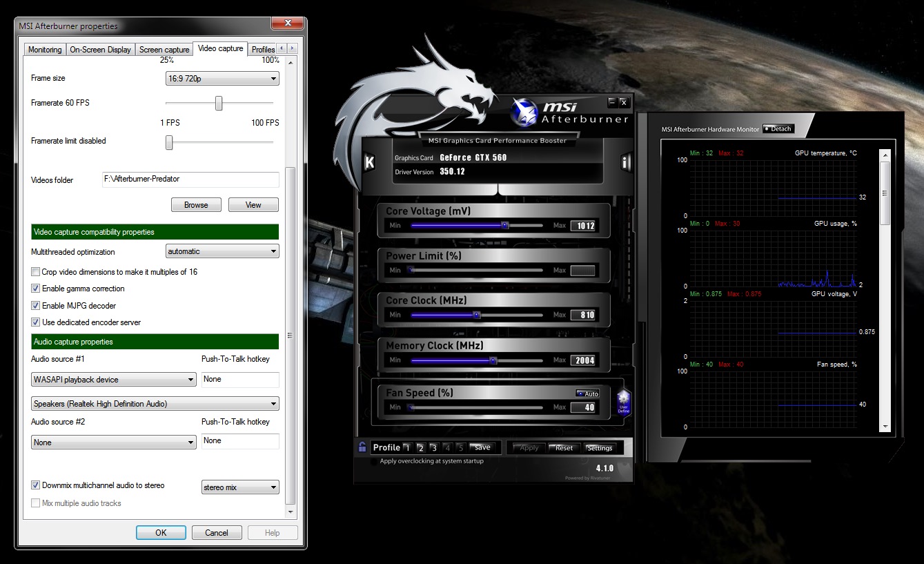The width and height of the screenshot is (924, 564).
Task: Click the Browse button for videos folder
Action: tap(196, 205)
